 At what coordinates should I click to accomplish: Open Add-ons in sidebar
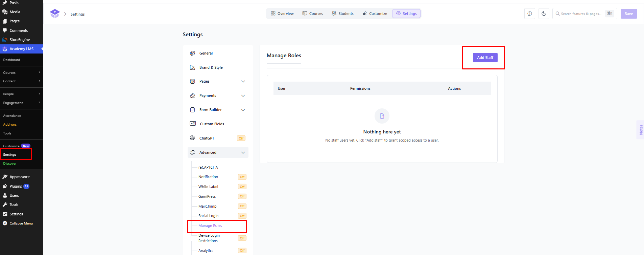pos(10,124)
